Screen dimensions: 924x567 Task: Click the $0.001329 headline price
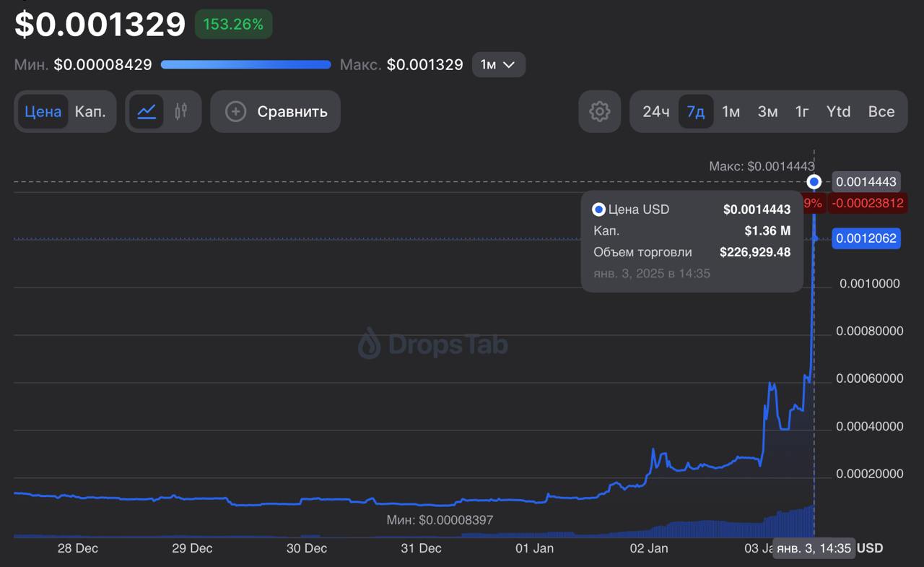coord(100,24)
